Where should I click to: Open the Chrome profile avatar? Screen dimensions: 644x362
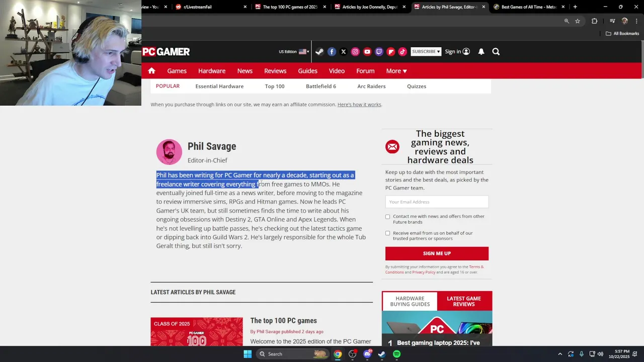[x=625, y=21]
